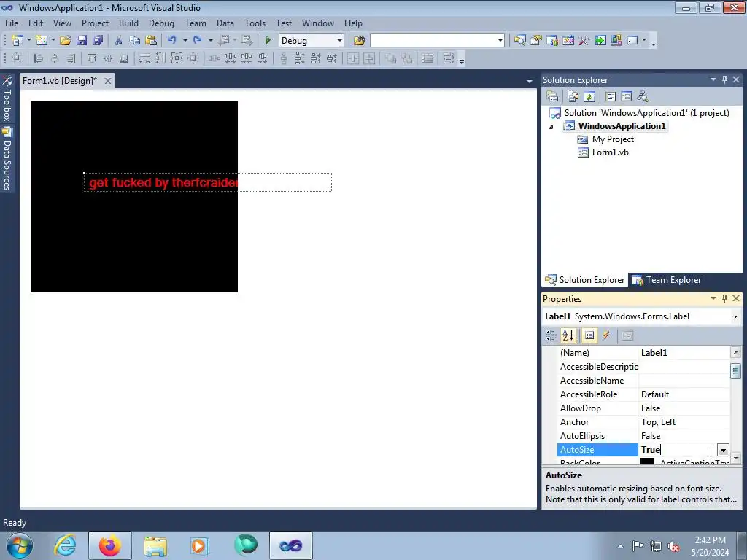Open Solution Explorer from the toolbar icon

519,41
